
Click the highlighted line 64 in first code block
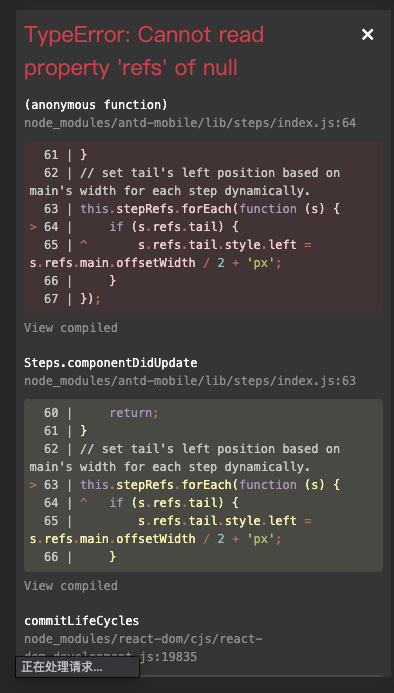tap(134, 227)
